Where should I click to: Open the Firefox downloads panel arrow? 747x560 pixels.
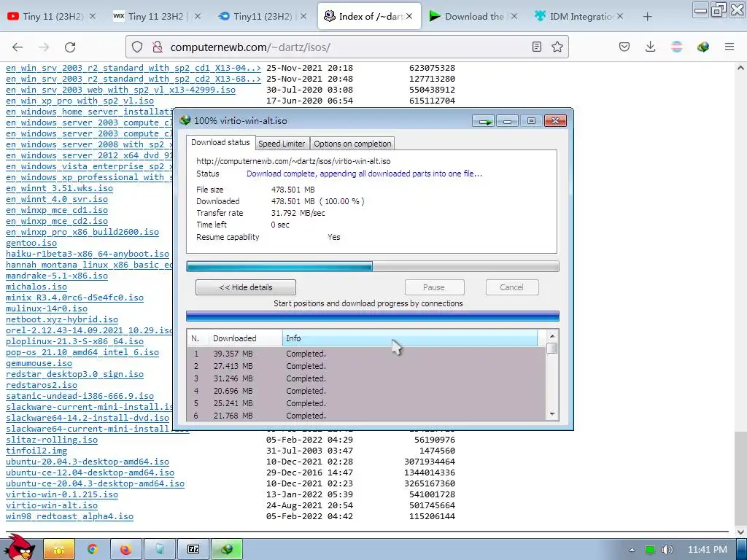point(650,47)
